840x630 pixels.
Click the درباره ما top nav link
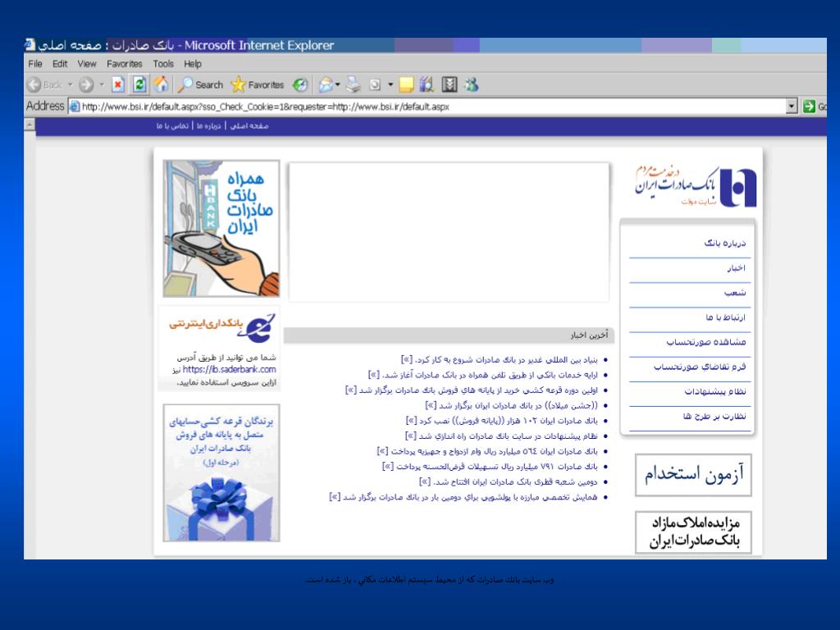[x=209, y=126]
